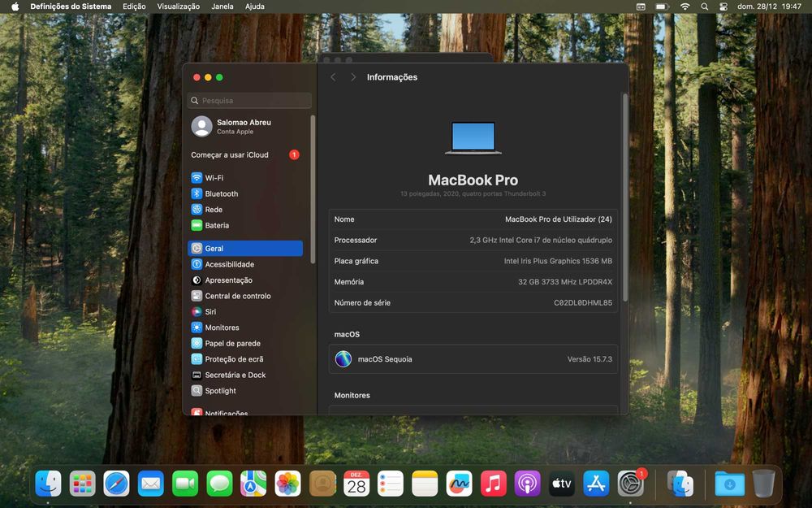Open the Ajuda menu
This screenshot has width=812, height=508.
pos(255,7)
